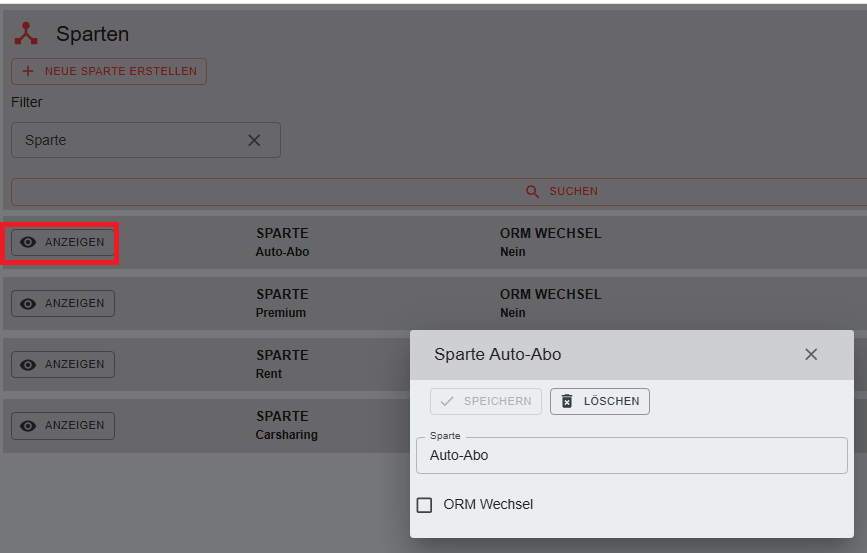The image size is (867, 553).
Task: Close the Sparte Auto-Abo dialog
Action: tap(811, 354)
